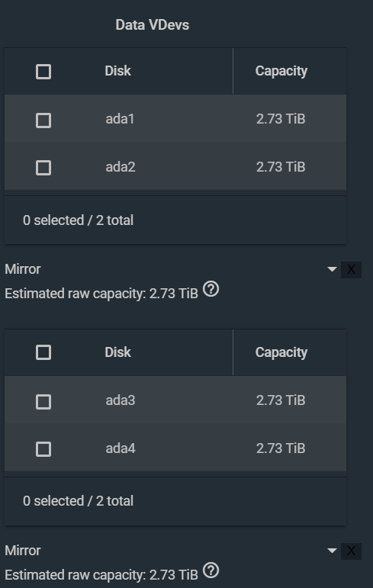
Task: Tick the ada1 disk checkbox
Action: [43, 120]
